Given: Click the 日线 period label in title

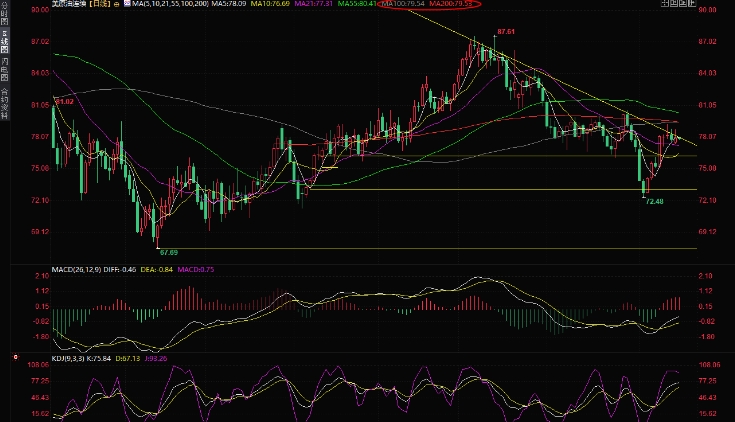Looking at the screenshot, I should point(99,4).
